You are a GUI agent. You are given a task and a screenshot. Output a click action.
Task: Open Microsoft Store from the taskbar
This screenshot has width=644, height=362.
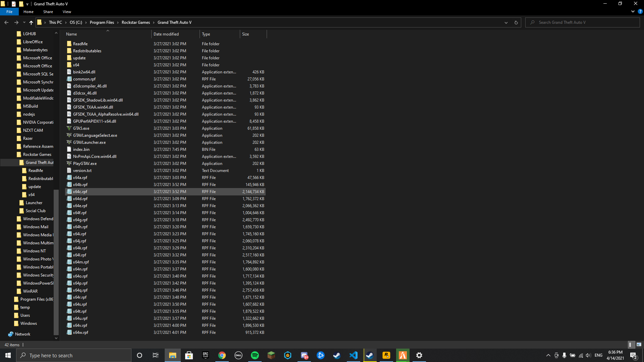click(x=189, y=355)
